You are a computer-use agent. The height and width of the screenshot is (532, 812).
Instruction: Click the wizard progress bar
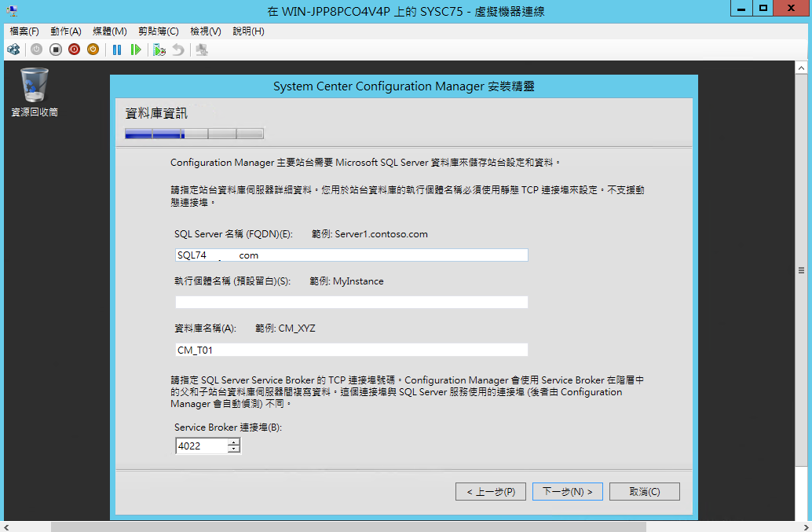point(194,134)
